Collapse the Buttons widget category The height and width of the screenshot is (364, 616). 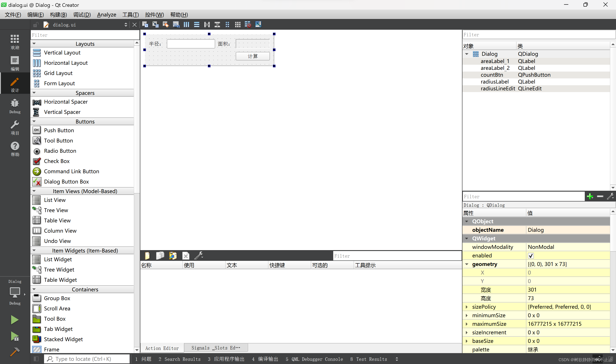(x=34, y=121)
